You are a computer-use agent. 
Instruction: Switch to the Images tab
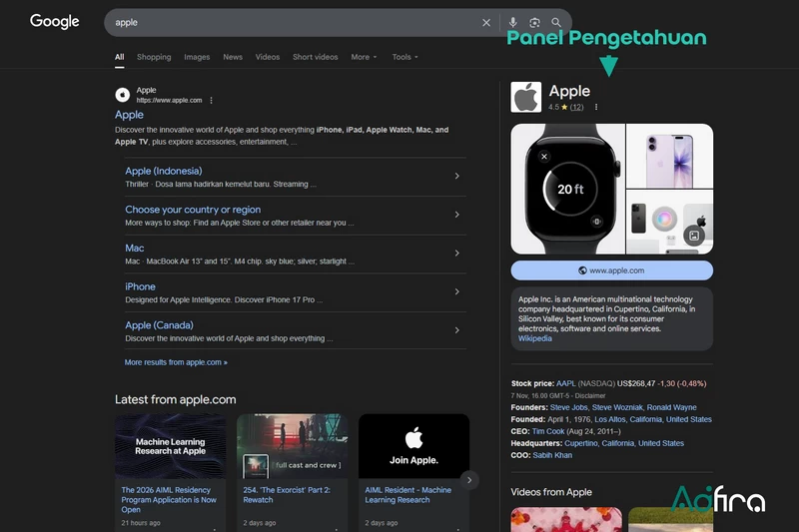[197, 57]
